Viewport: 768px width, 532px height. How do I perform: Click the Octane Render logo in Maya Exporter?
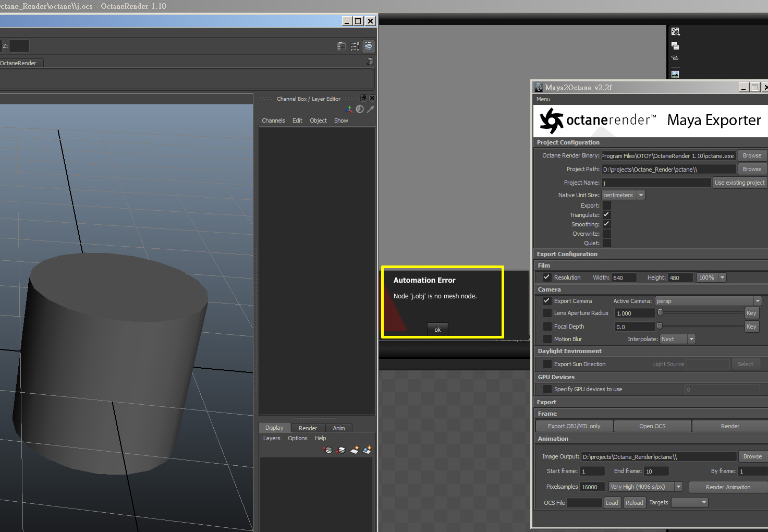pos(552,120)
